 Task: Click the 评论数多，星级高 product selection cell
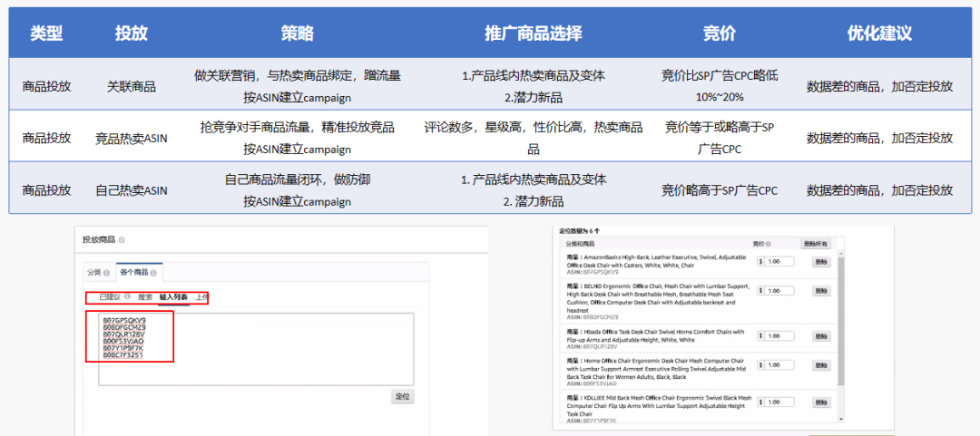click(534, 138)
